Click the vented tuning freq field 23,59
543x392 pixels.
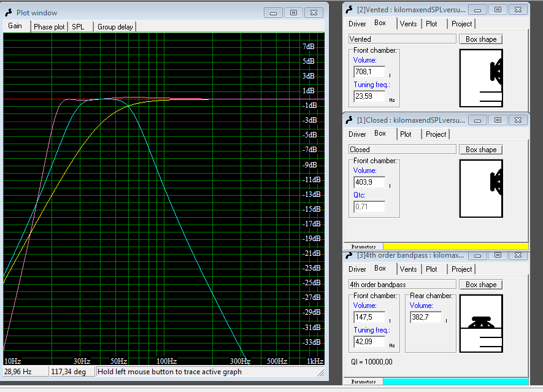[369, 96]
